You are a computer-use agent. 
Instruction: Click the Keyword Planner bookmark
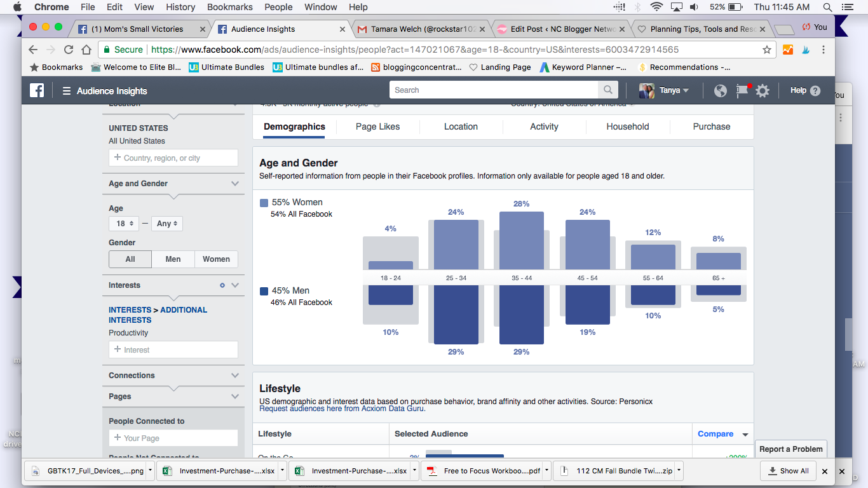tap(583, 67)
